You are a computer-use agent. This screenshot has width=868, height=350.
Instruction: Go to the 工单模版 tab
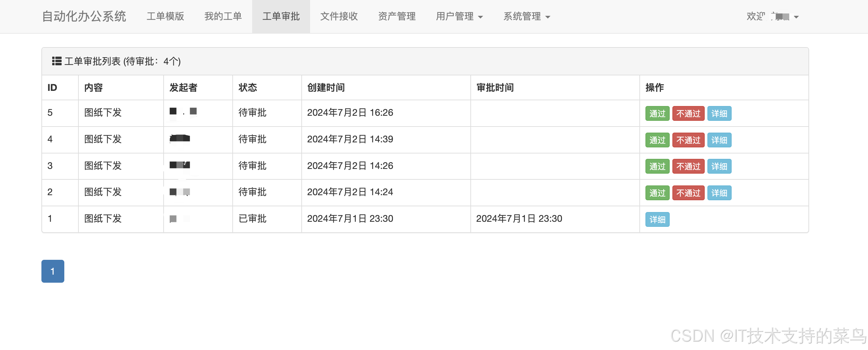coord(165,16)
